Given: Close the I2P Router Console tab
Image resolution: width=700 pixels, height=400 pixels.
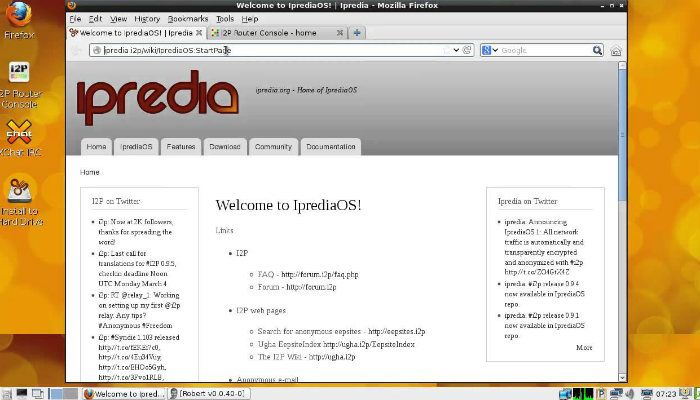Looking at the screenshot, I should 340,33.
